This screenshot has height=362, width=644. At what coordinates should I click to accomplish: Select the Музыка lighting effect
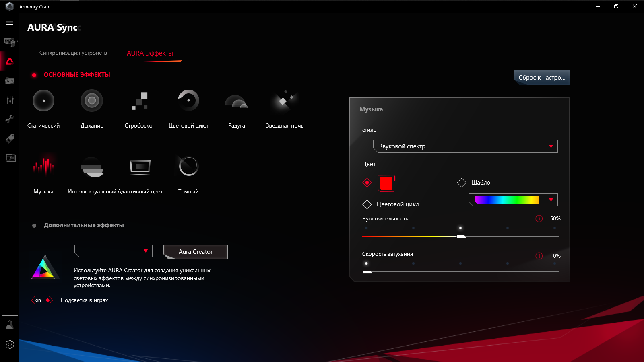tap(43, 166)
